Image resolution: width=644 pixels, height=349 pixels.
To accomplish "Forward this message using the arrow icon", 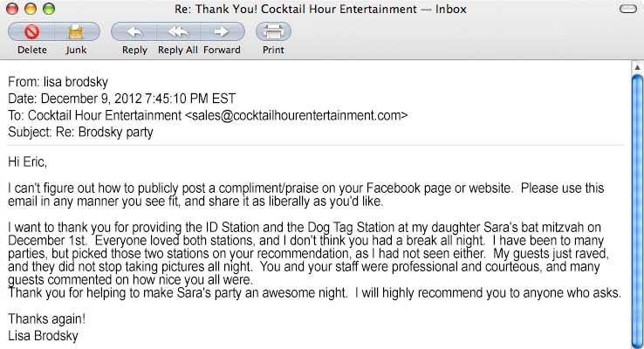I will 222,32.
